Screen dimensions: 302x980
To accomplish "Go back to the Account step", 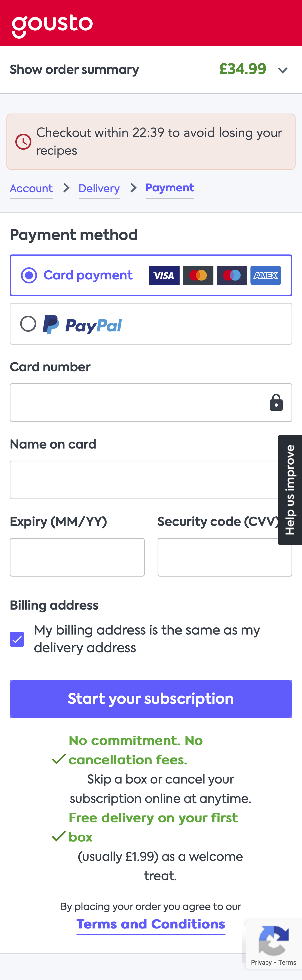I will click(x=31, y=188).
